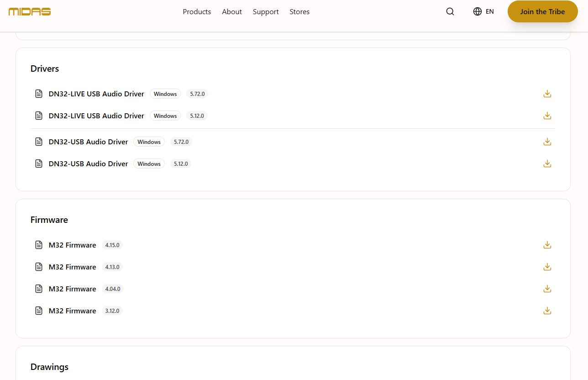Click document icon for DN32-USB driver 5.12.0
588x380 pixels.
pyautogui.click(x=39, y=164)
